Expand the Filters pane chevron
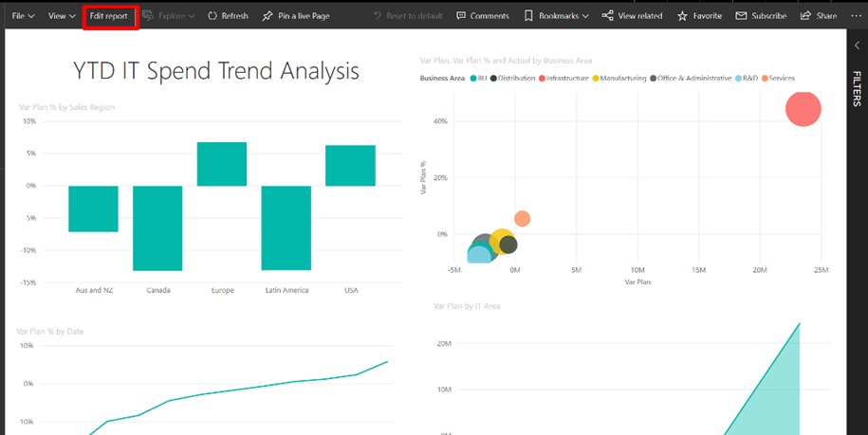Viewport: 868px width, 435px height. click(857, 45)
